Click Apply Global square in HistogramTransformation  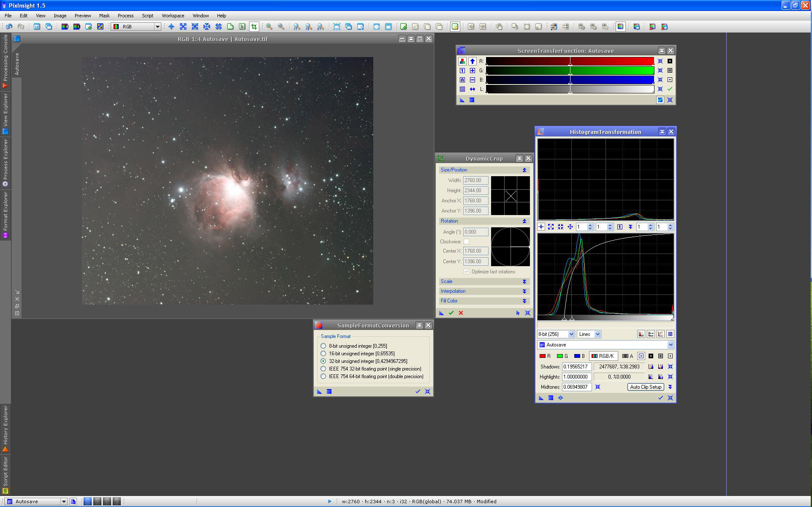(x=551, y=398)
